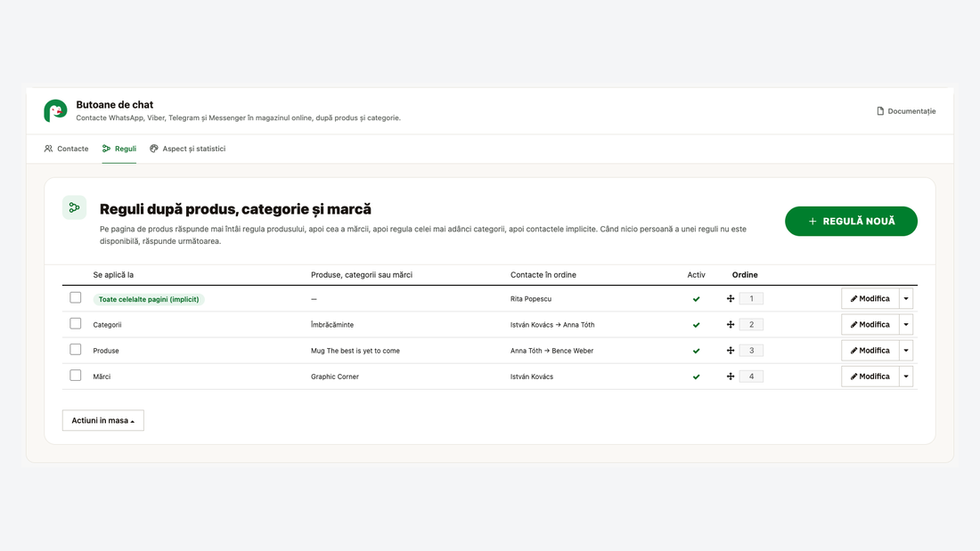The height and width of the screenshot is (551, 980).
Task: Click the move handle for the Categorii rule
Action: [x=730, y=325]
